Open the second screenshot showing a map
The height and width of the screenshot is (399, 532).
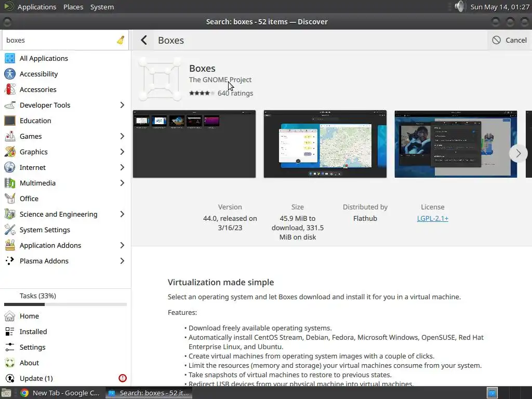[325, 144]
